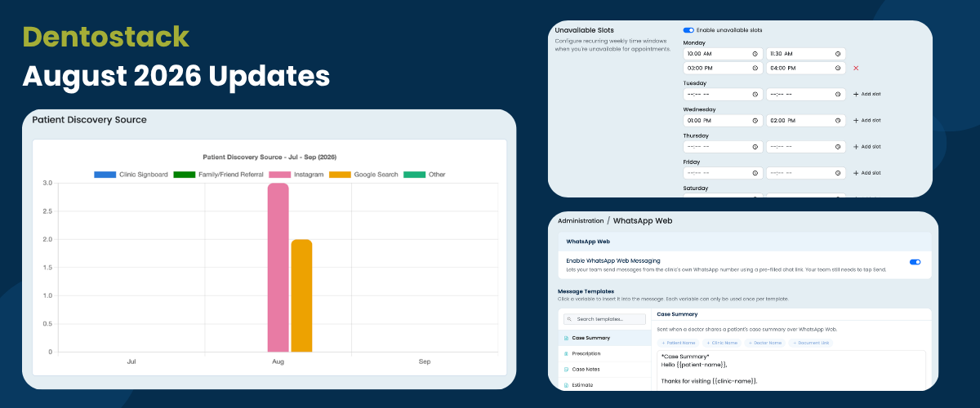Click the Prescription template icon
Screen dimensions: 980x408
pyautogui.click(x=566, y=353)
